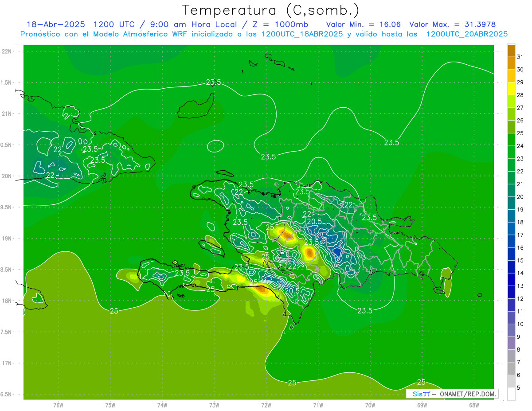The width and height of the screenshot is (532, 411).
Task: Click the "18N" latitude axis label
Action: 7,301
